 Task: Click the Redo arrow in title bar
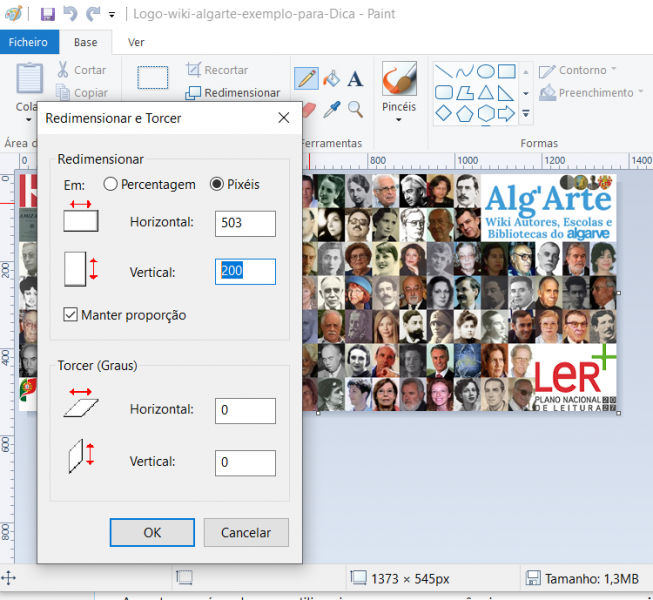pos(93,14)
